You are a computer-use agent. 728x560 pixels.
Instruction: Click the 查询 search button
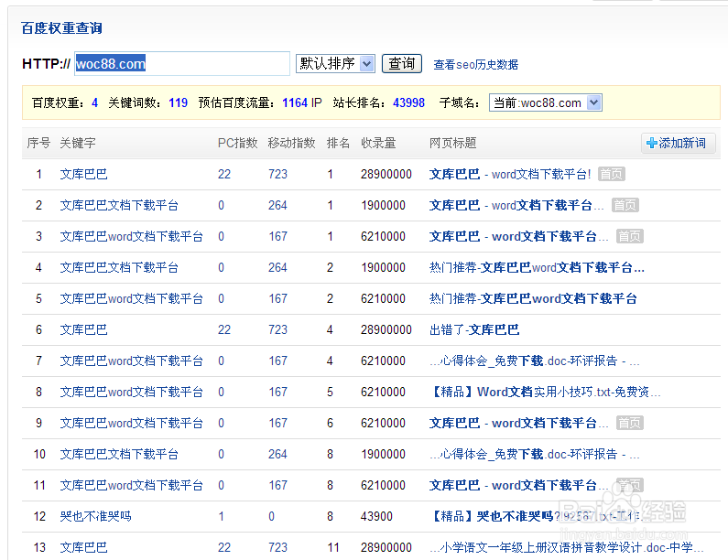pyautogui.click(x=402, y=63)
